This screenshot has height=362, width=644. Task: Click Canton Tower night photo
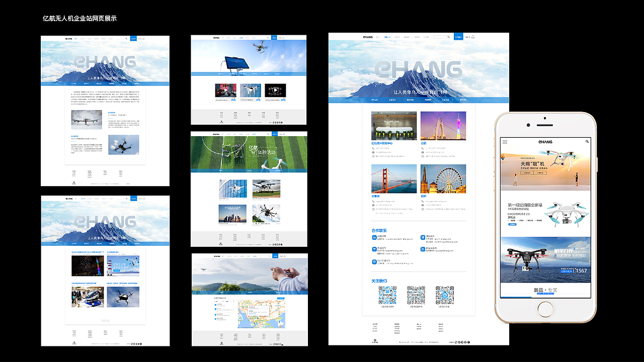click(x=443, y=126)
